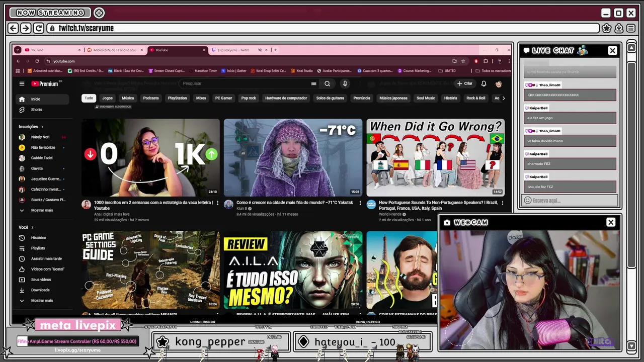644x362 pixels.
Task: Select the Jogos filter chip
Action: [x=107, y=98]
